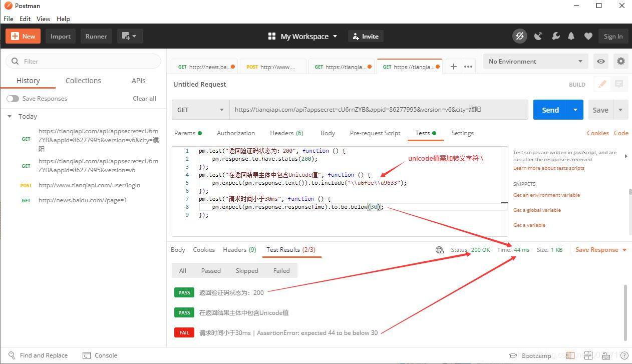Open the Cookies link
Screen dimensions: 632x364
pyautogui.click(x=598, y=133)
